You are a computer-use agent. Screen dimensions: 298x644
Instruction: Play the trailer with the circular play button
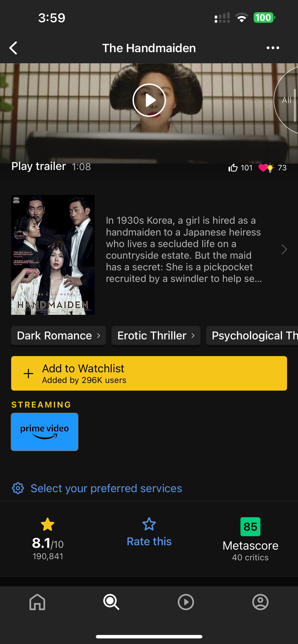[149, 100]
